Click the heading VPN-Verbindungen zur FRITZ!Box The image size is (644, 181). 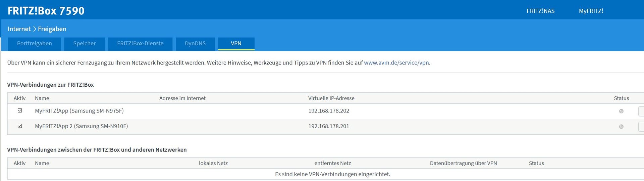click(51, 85)
